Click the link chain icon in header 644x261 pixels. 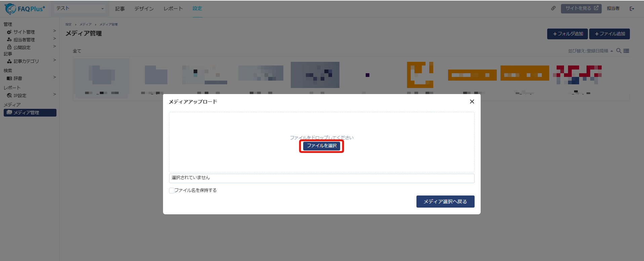[553, 8]
